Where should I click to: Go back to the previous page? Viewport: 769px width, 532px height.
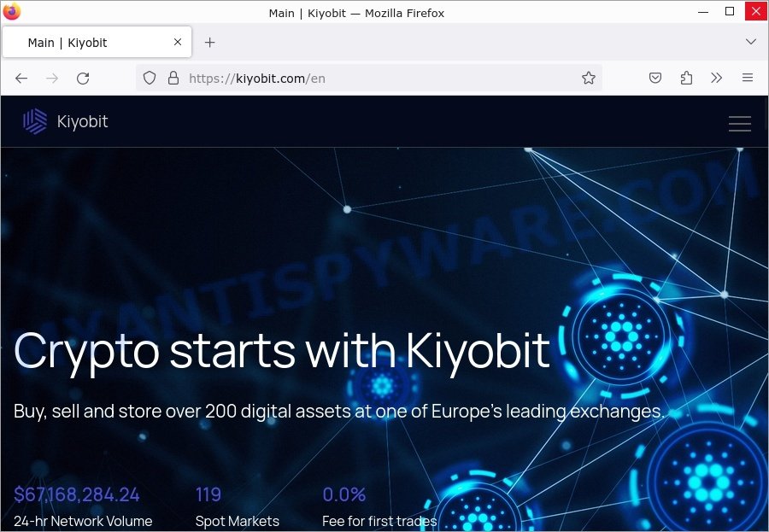pyautogui.click(x=21, y=79)
